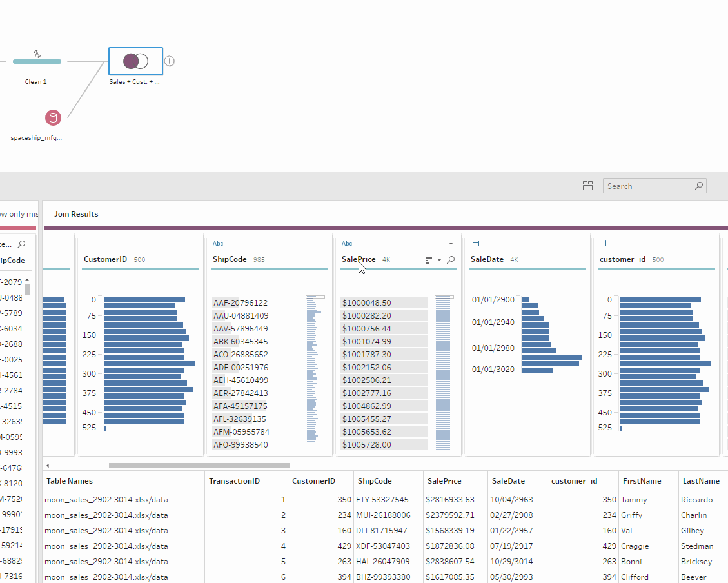Open the calendar data type icon on SaleDate

[475, 243]
